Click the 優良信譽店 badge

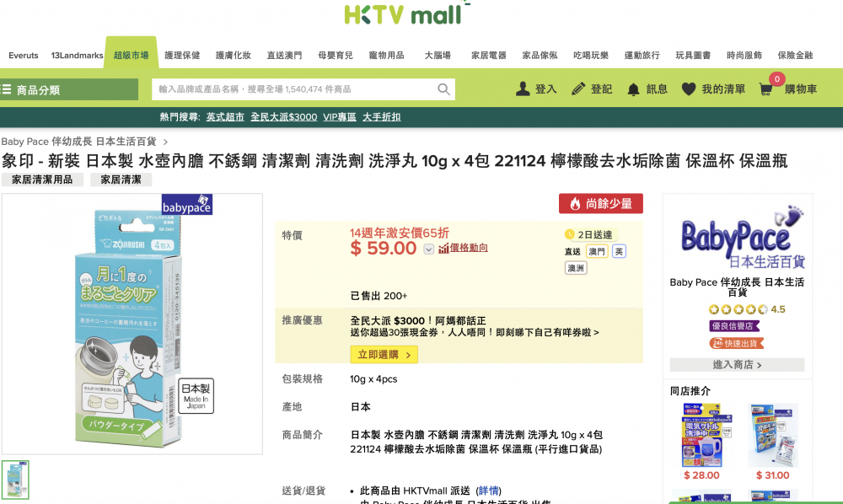point(734,326)
